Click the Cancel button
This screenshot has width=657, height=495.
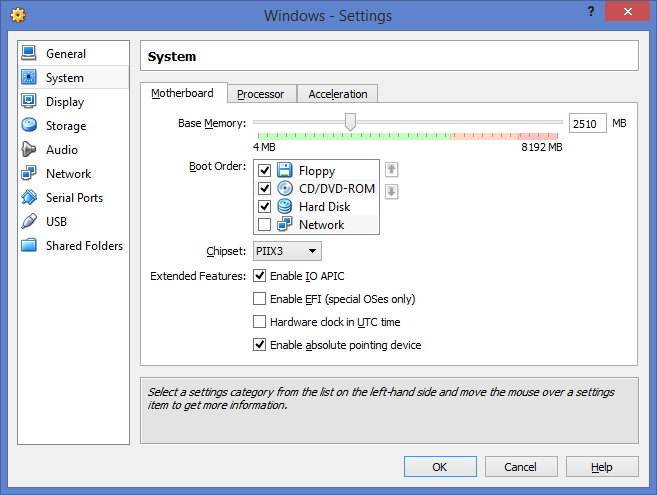tap(521, 466)
